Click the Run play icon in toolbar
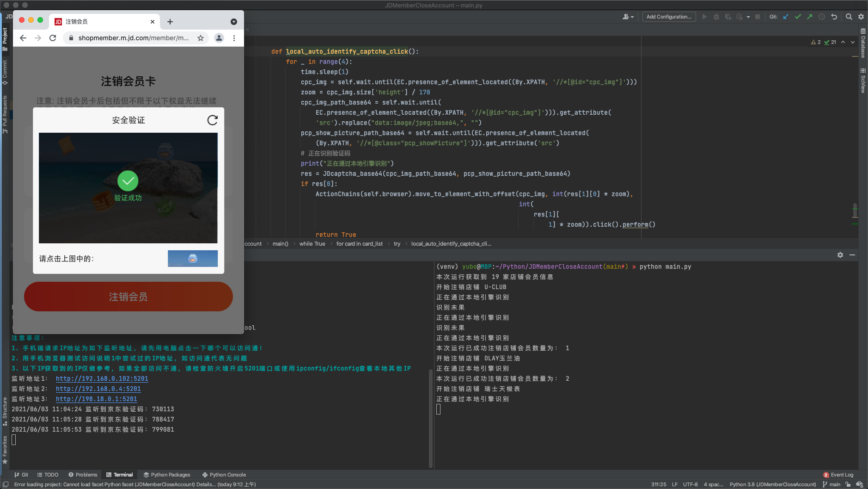 pos(704,17)
